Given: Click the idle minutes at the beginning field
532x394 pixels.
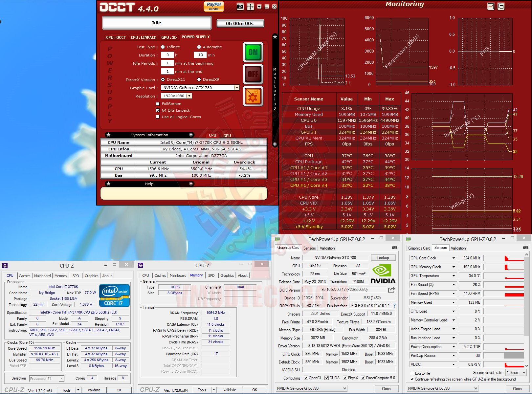Looking at the screenshot, I should (x=167, y=63).
